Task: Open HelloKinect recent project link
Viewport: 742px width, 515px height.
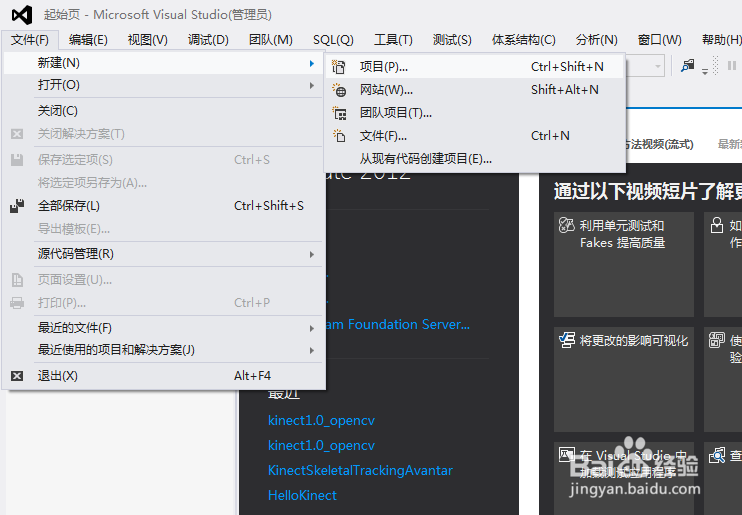Action: click(x=302, y=496)
